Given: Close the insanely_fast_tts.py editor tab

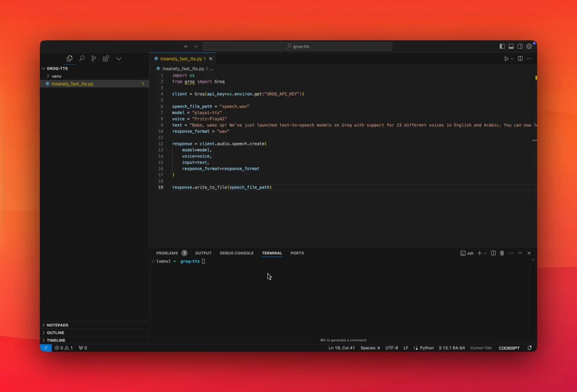Looking at the screenshot, I should (x=211, y=58).
